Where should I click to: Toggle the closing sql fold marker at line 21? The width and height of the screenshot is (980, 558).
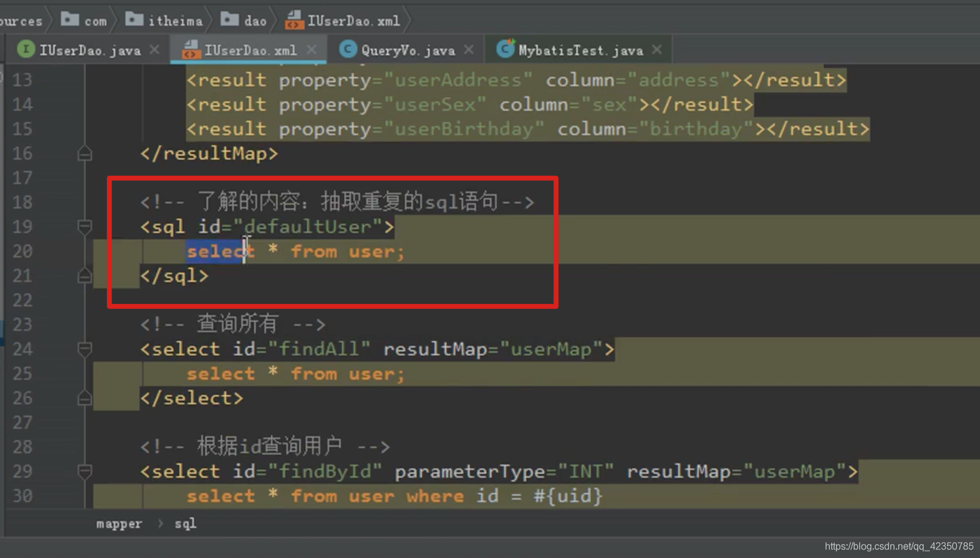[85, 276]
